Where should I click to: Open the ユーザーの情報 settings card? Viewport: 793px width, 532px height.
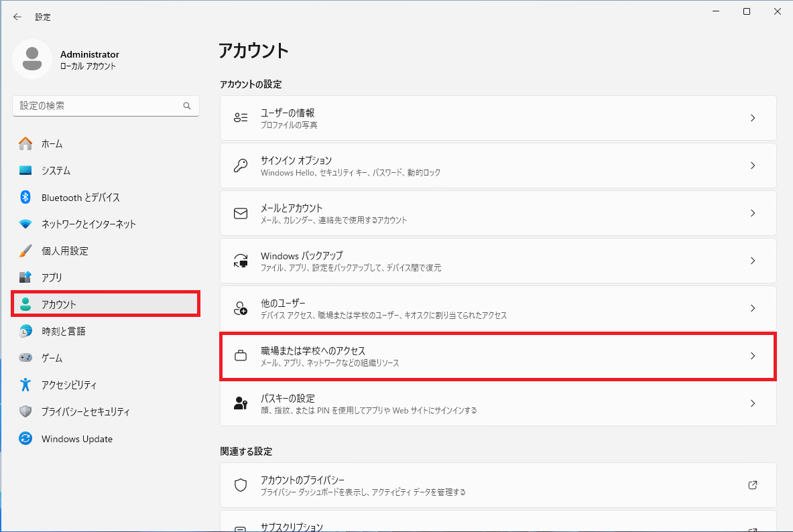tap(498, 118)
